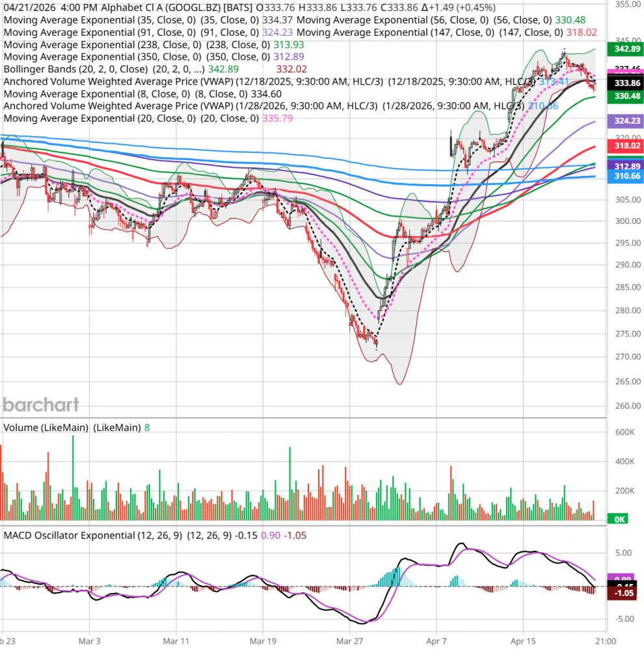Click the 355.00 price scale label

click(628, 5)
